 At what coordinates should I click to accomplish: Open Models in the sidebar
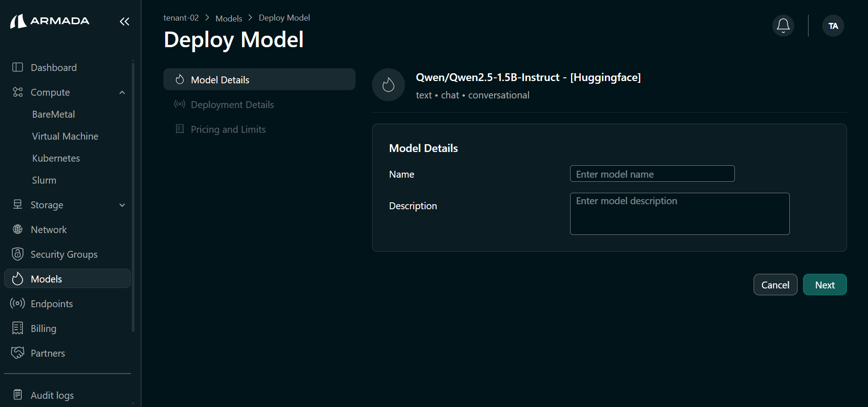click(x=68, y=278)
